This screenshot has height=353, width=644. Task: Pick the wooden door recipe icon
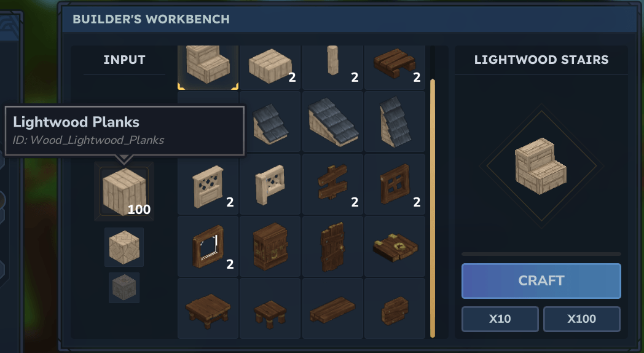tap(332, 246)
